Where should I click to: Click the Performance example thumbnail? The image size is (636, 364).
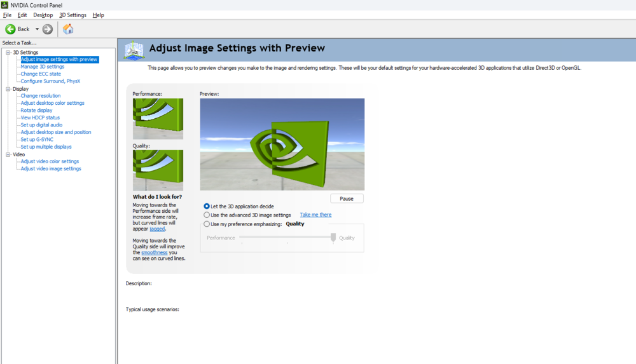click(x=158, y=119)
